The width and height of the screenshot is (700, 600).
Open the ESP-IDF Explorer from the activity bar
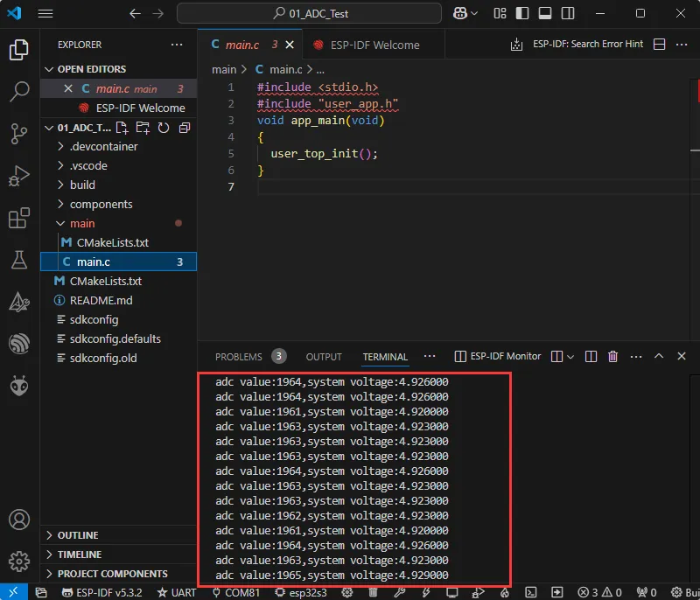coord(19,344)
